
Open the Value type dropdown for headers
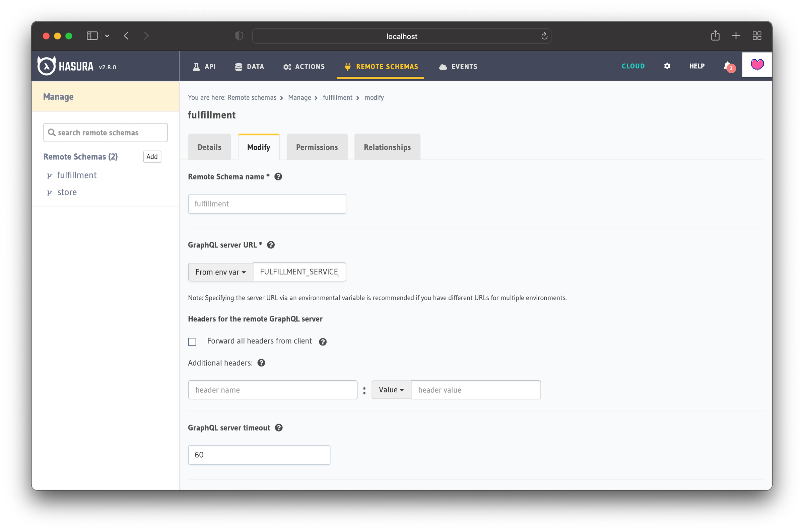pos(391,389)
